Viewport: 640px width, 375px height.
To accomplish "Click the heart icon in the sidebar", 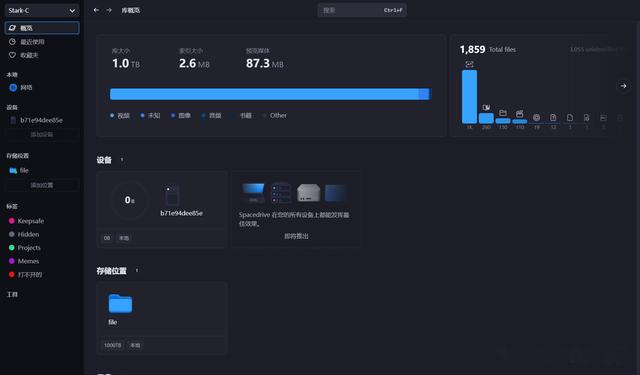I will pyautogui.click(x=12, y=55).
